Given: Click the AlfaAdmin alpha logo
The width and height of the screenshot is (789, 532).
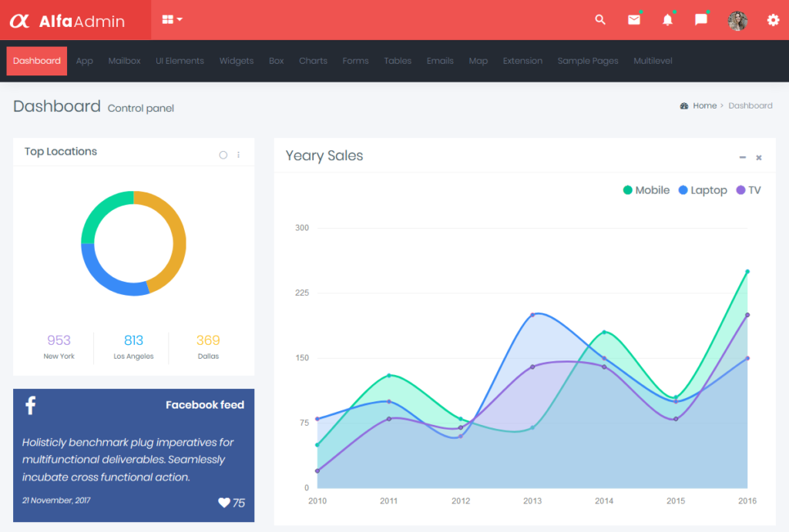Looking at the screenshot, I should click(22, 20).
